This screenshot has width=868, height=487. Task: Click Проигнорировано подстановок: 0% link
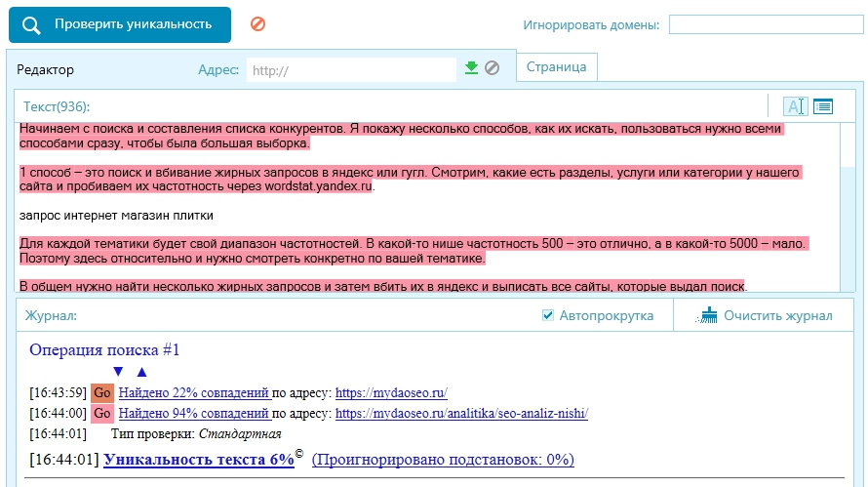coord(443,460)
